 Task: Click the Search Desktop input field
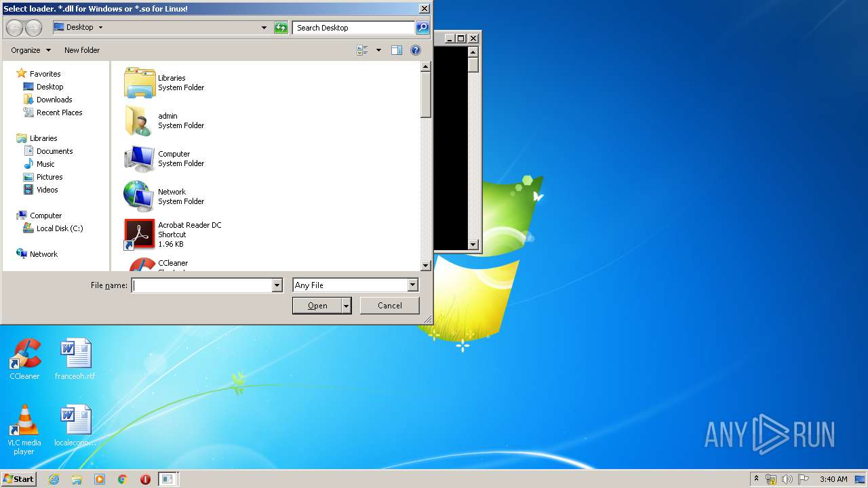click(354, 28)
